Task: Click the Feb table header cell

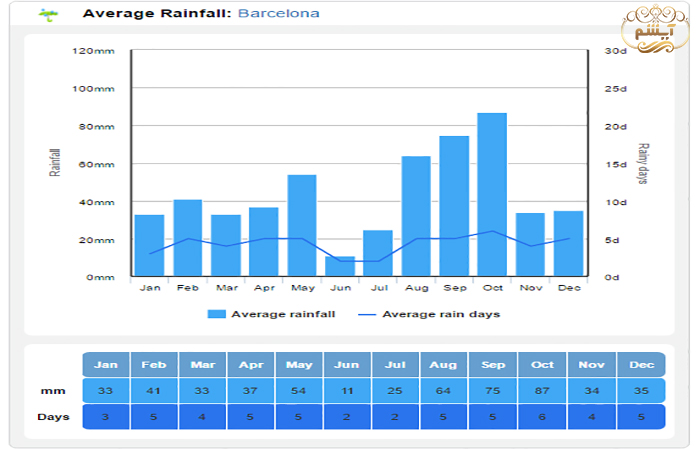Action: [154, 365]
